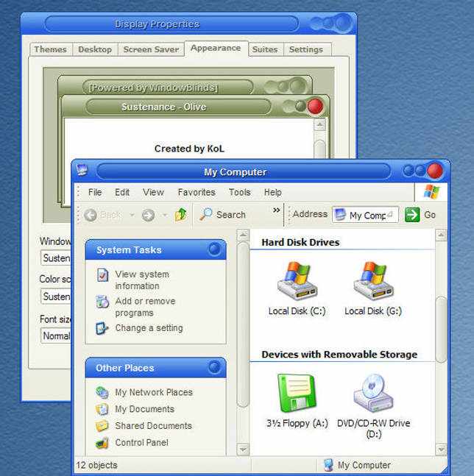Switch to the Desktop tab

(x=95, y=49)
